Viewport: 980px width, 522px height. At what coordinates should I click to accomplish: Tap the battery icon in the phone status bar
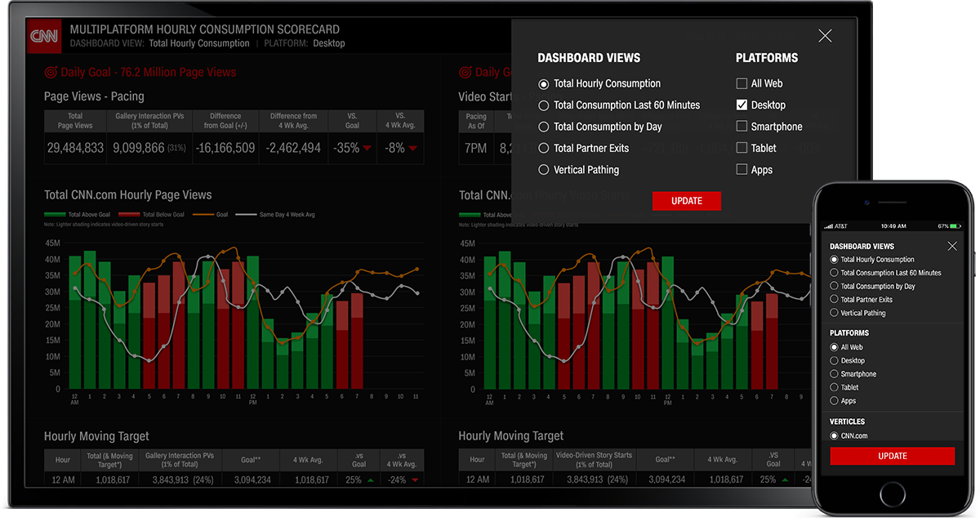pyautogui.click(x=954, y=225)
